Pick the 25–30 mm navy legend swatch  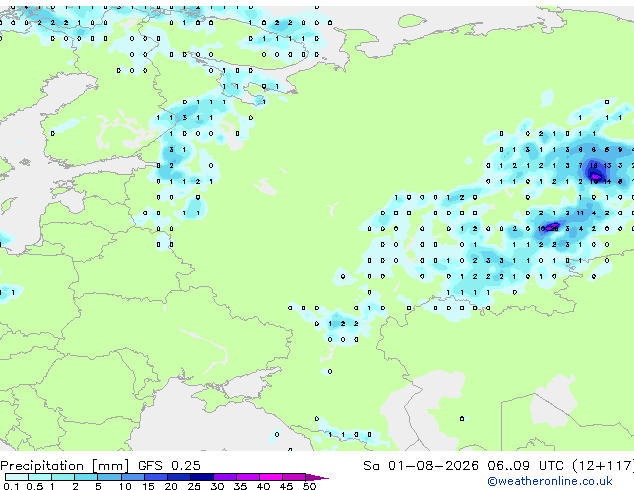pyautogui.click(x=201, y=477)
